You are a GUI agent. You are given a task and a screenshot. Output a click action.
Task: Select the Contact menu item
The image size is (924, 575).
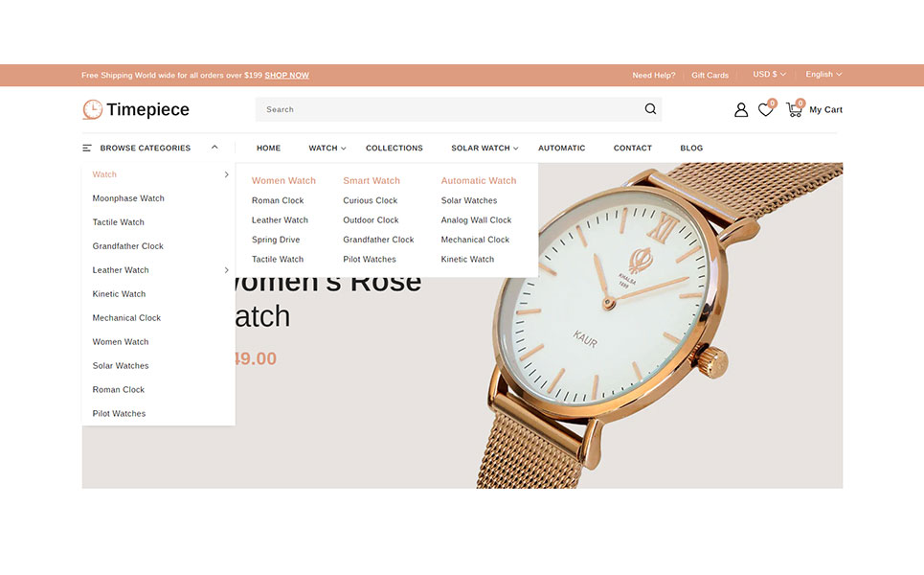632,149
